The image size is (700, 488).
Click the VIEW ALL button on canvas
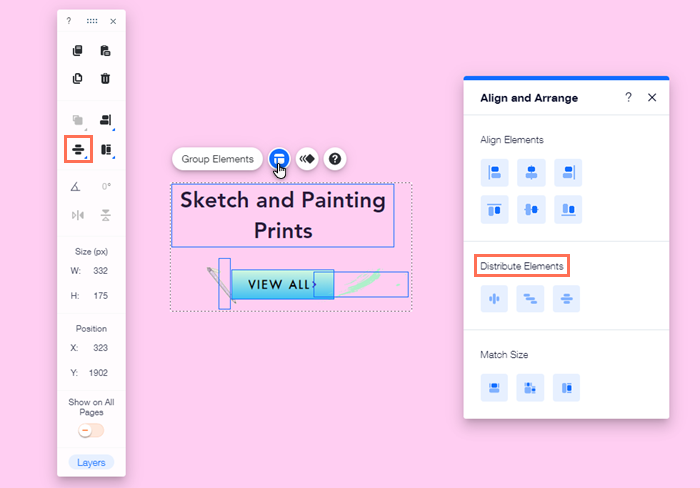[279, 285]
